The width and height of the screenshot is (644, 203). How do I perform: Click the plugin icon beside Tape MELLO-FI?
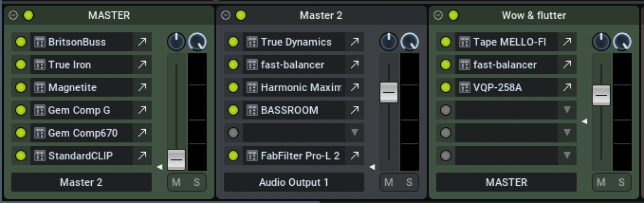click(464, 42)
